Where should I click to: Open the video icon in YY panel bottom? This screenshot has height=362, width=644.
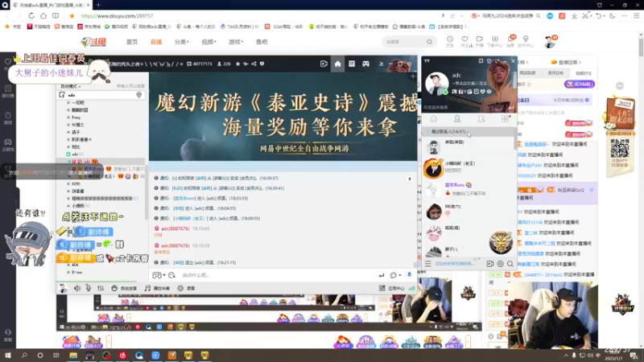coord(490,264)
